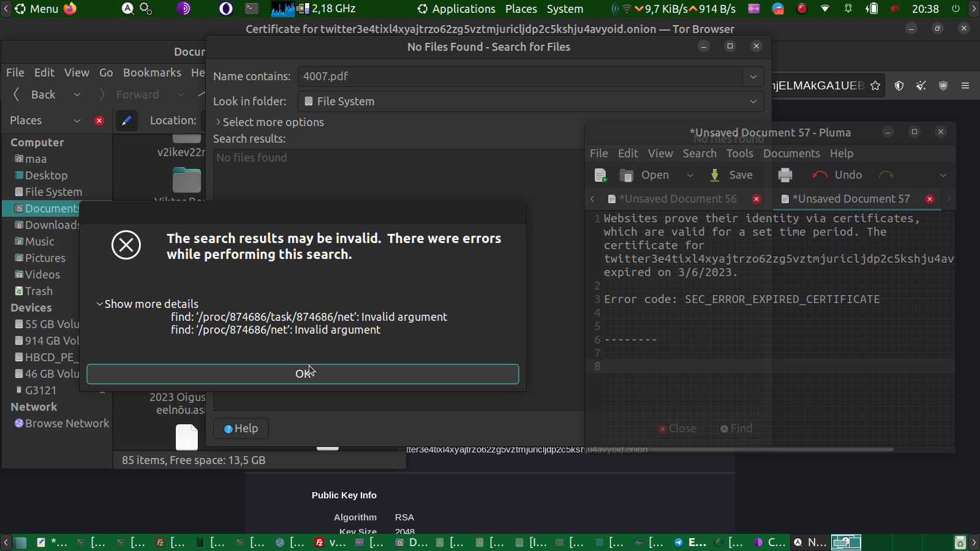980x551 pixels.
Task: Click the new document icon in Pluma
Action: click(x=600, y=175)
